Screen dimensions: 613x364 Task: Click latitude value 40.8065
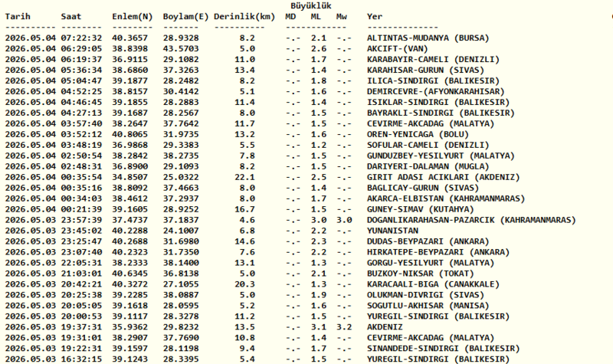[x=129, y=135]
